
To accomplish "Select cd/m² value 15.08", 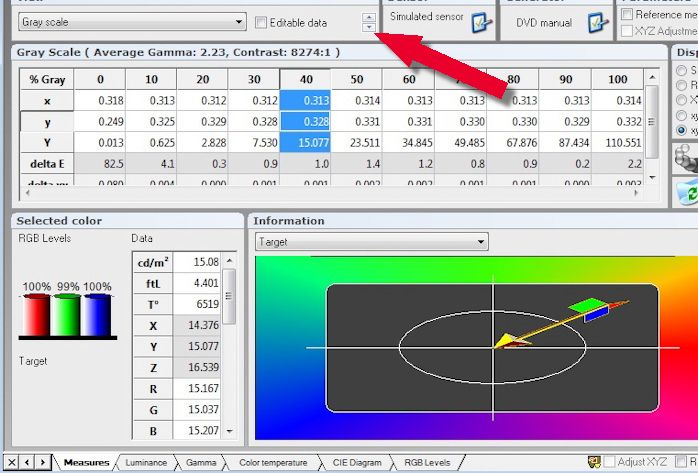I will click(x=197, y=262).
